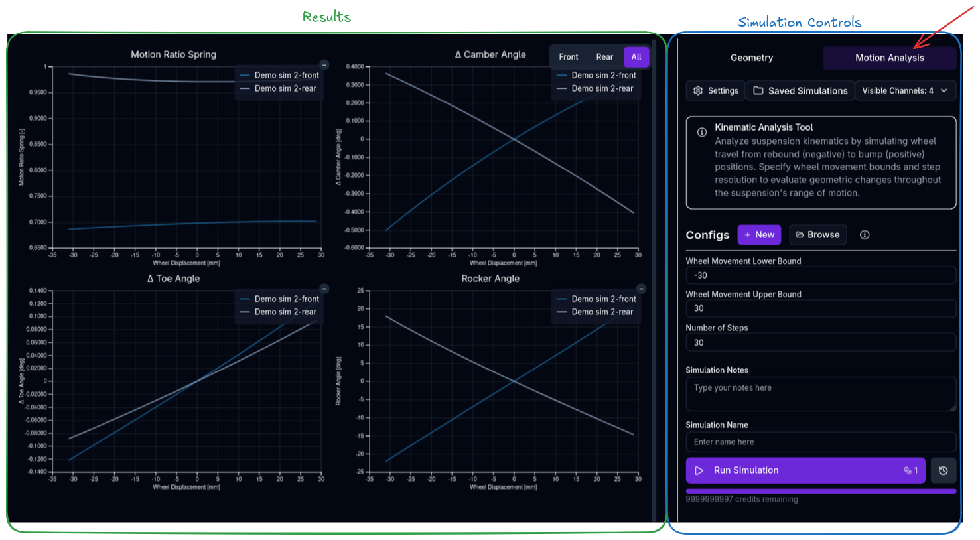
Task: Click the info icon beside the Browse button
Action: 865,234
